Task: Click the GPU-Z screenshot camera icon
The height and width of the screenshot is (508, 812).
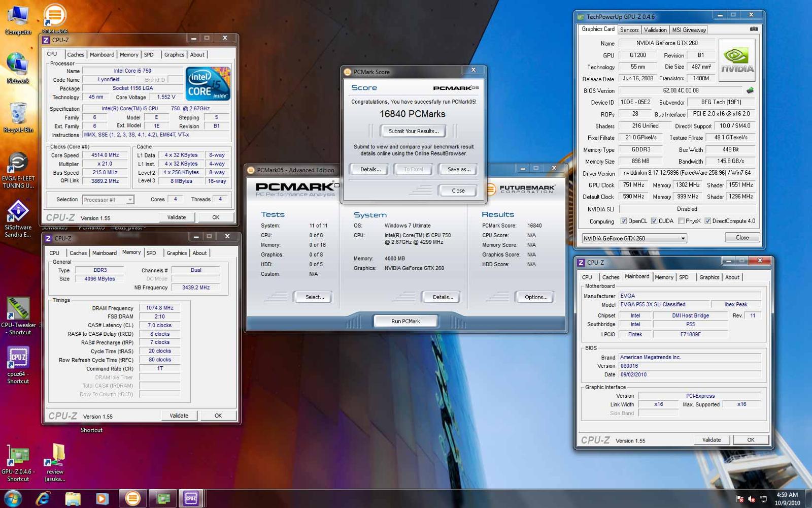Action: (754, 29)
